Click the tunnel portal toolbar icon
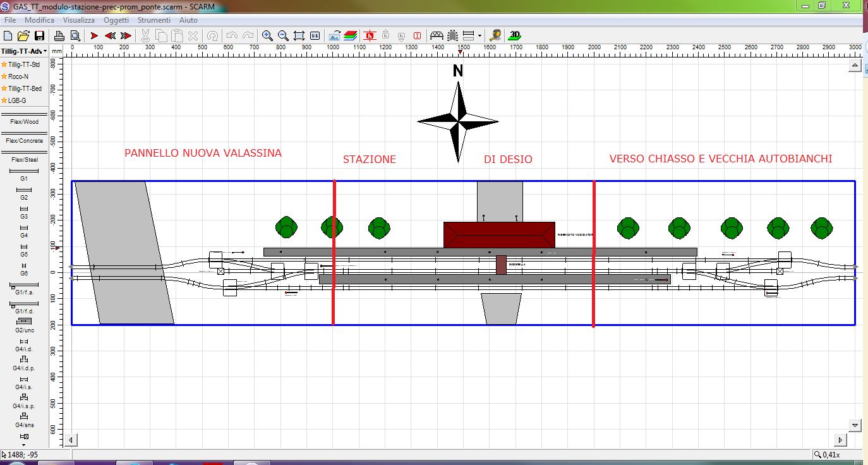868x465 pixels. tap(453, 35)
